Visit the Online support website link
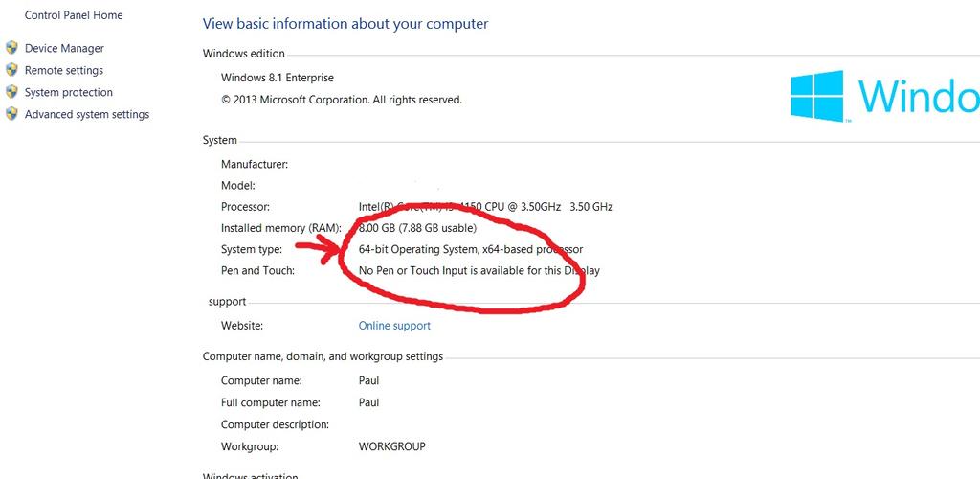Screen dimensions: 980x479 click(394, 326)
